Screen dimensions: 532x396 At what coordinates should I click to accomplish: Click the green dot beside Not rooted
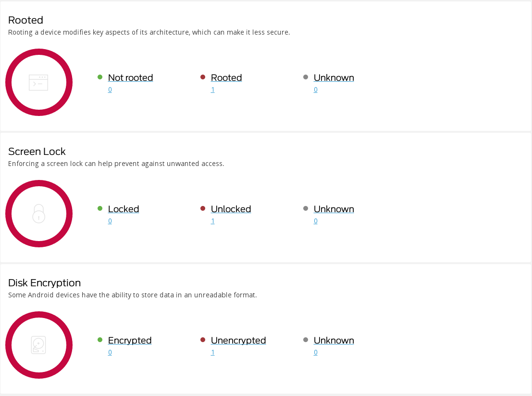point(100,77)
